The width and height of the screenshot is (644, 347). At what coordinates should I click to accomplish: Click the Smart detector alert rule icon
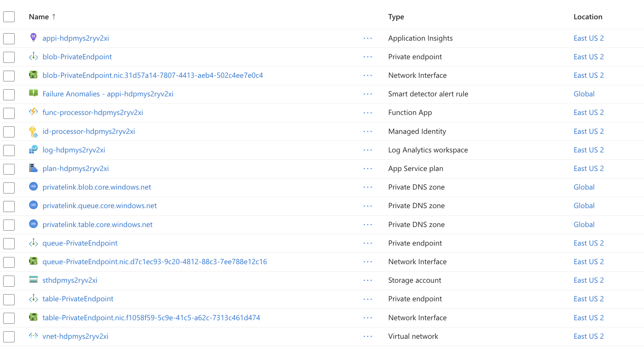pyautogui.click(x=33, y=94)
